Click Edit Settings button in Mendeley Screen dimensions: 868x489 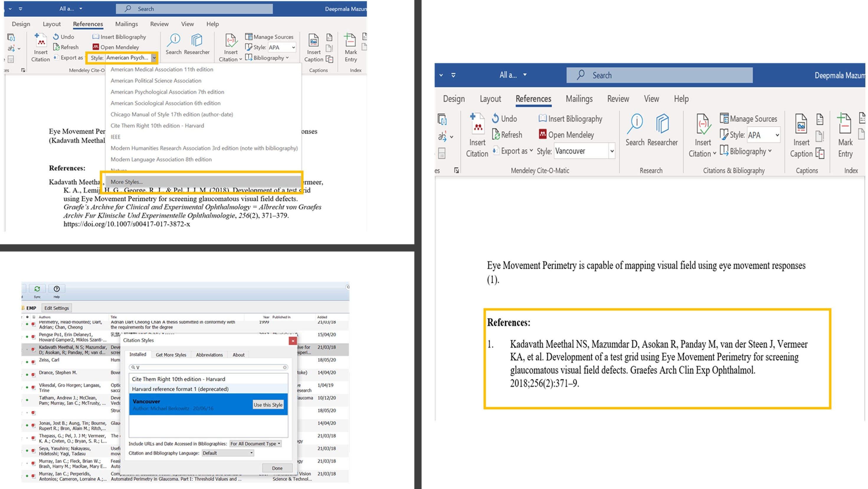tap(57, 308)
